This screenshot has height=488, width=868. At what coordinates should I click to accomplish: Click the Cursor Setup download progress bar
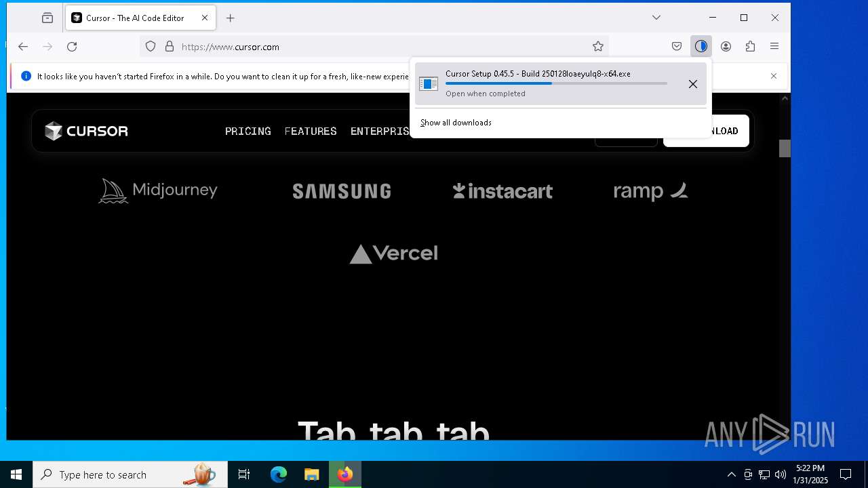pos(556,83)
